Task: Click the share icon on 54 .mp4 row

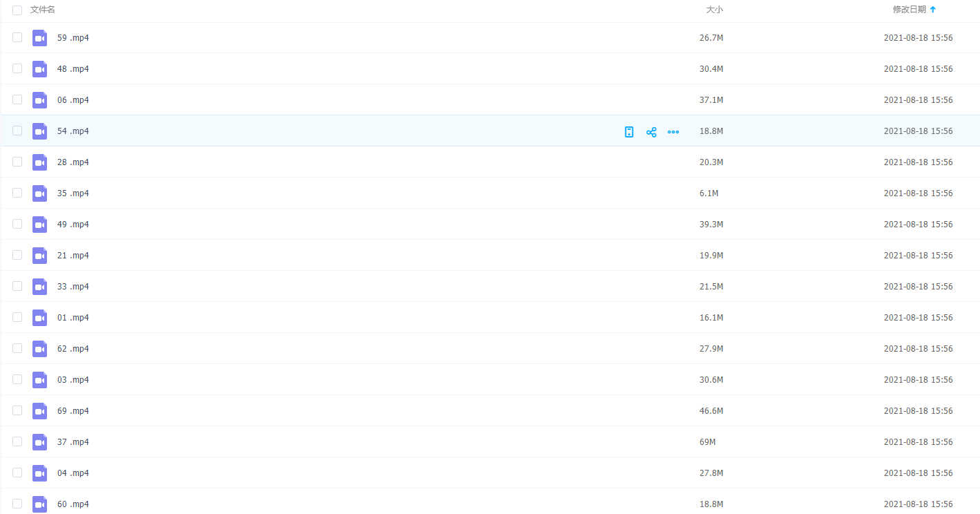Action: click(x=651, y=132)
